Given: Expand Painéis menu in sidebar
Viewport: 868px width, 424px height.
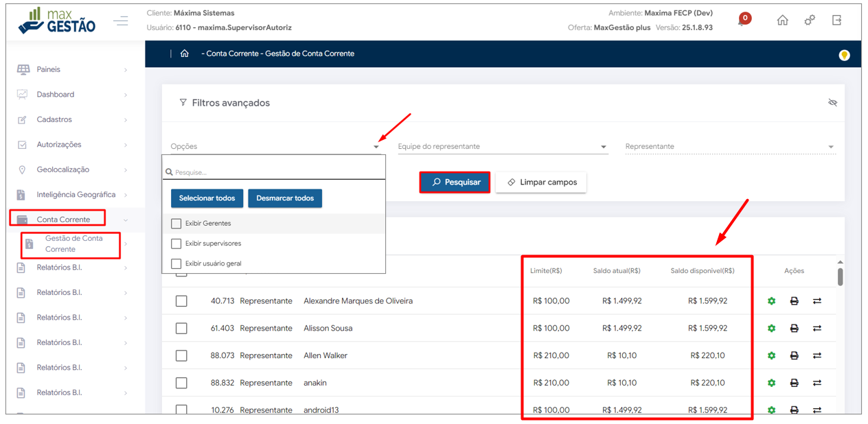Looking at the screenshot, I should pos(72,69).
